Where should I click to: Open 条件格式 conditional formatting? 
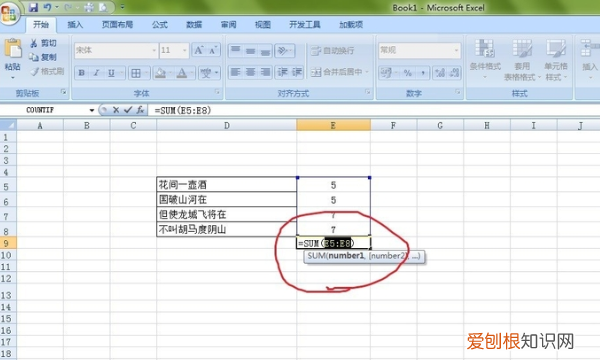point(485,59)
